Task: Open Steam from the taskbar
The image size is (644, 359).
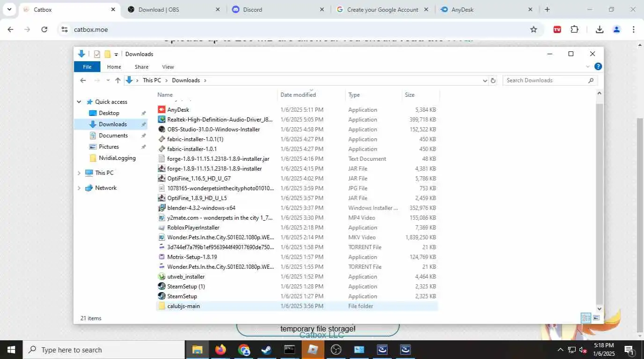Action: tap(266, 350)
